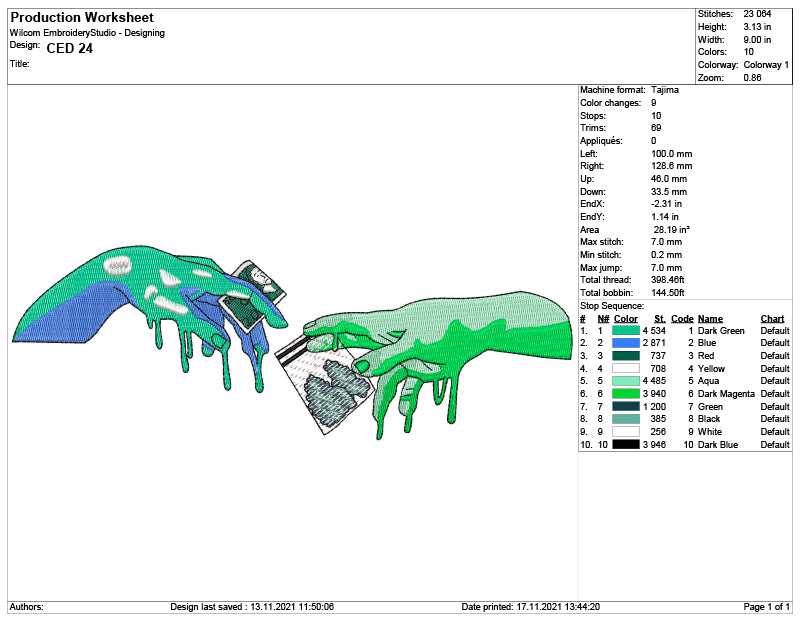Viewport: 800px width, 620px height.
Task: Click the dark teal swatch named Red
Action: [x=626, y=356]
